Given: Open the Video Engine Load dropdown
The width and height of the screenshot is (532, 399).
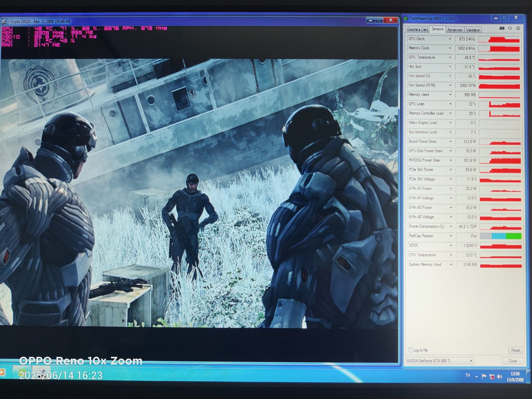Looking at the screenshot, I should [451, 123].
